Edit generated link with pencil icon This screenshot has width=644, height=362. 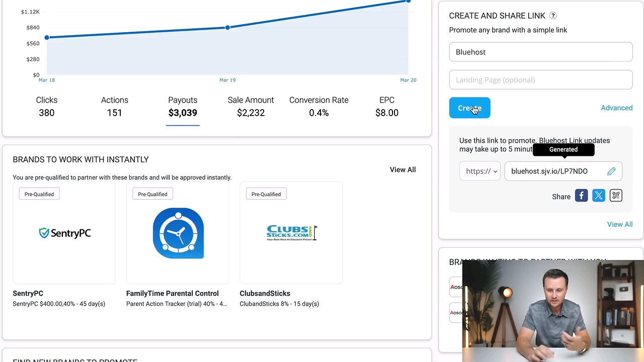click(x=611, y=171)
